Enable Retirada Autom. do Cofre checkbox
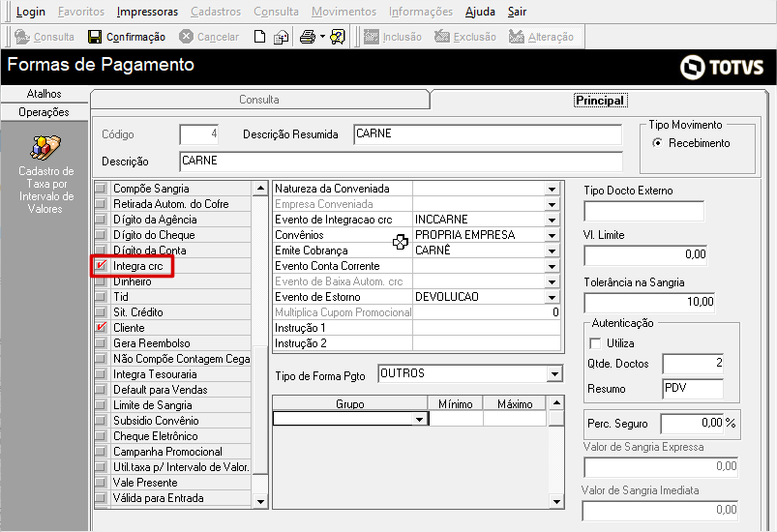Viewport: 777px width, 532px height. (x=101, y=203)
